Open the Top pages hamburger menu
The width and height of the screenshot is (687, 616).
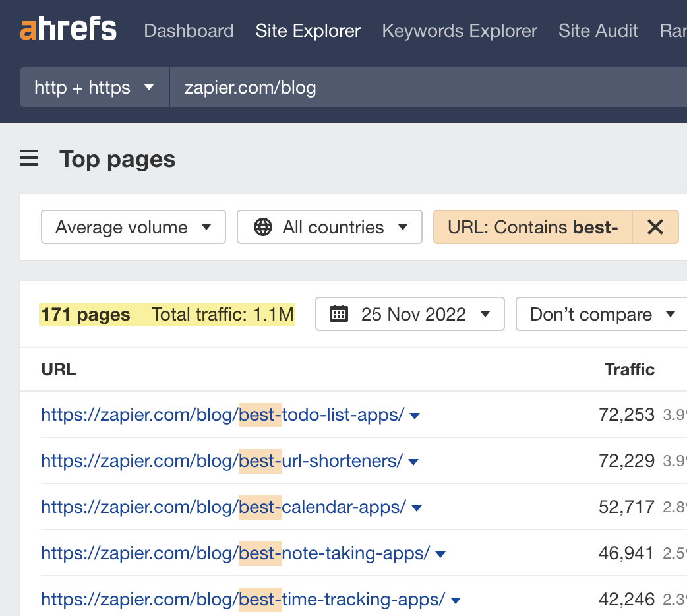pos(28,158)
